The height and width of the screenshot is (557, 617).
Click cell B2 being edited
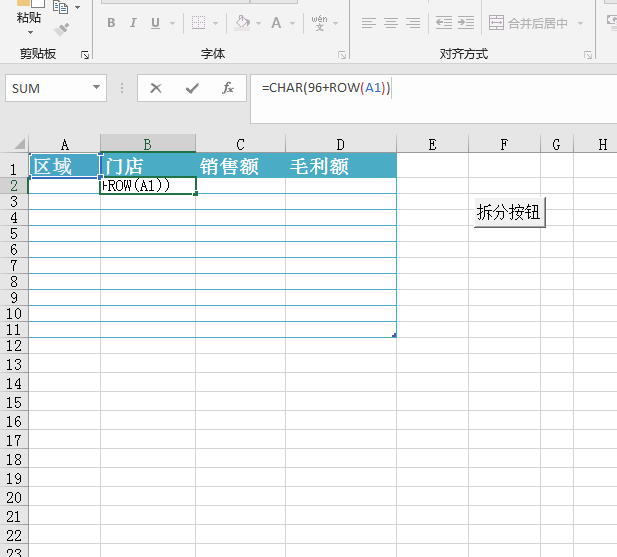(148, 186)
